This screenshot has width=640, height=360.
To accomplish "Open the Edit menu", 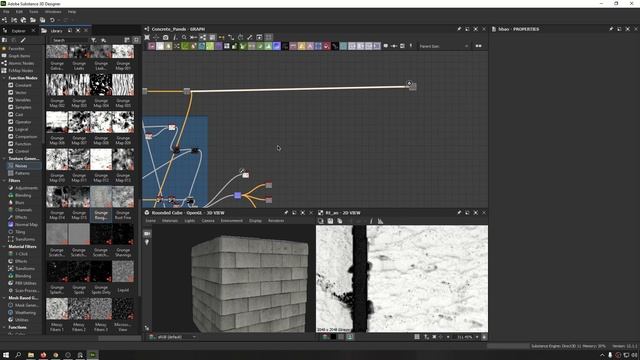I will pos(19,12).
